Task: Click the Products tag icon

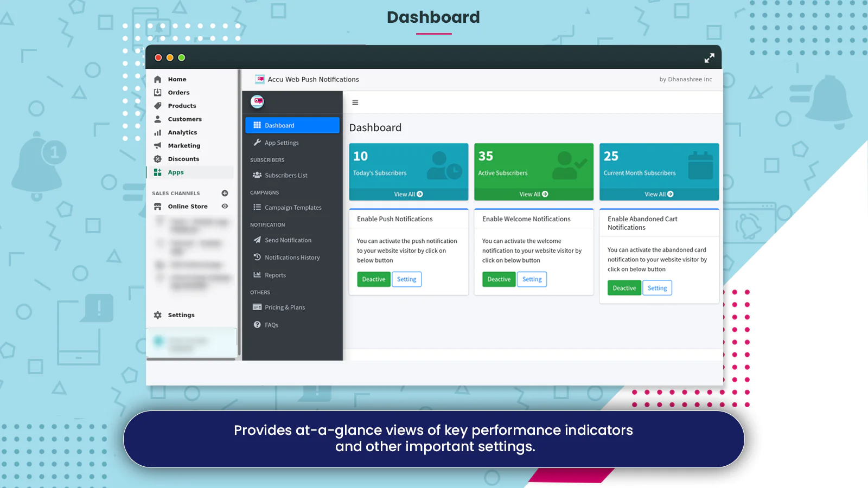Action: (x=158, y=106)
